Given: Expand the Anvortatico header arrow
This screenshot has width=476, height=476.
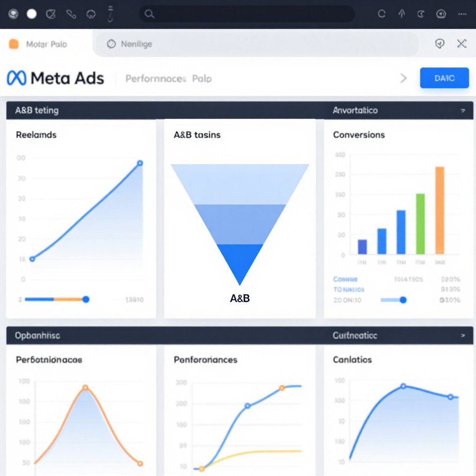Looking at the screenshot, I should [463, 111].
